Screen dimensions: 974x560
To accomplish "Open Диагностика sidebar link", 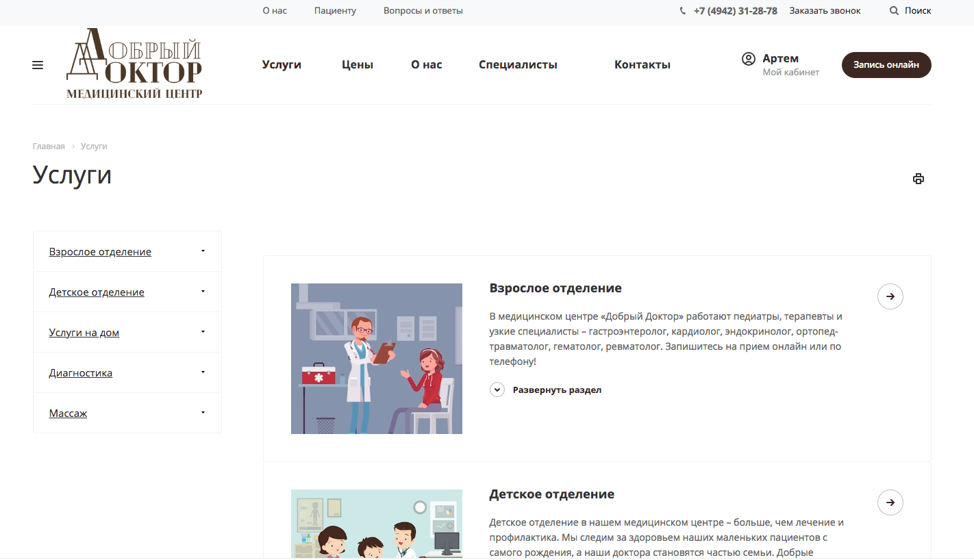I will (x=81, y=373).
